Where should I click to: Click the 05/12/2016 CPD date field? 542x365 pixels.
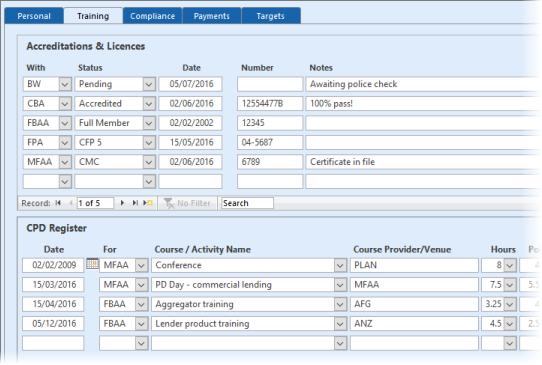pyautogui.click(x=53, y=324)
